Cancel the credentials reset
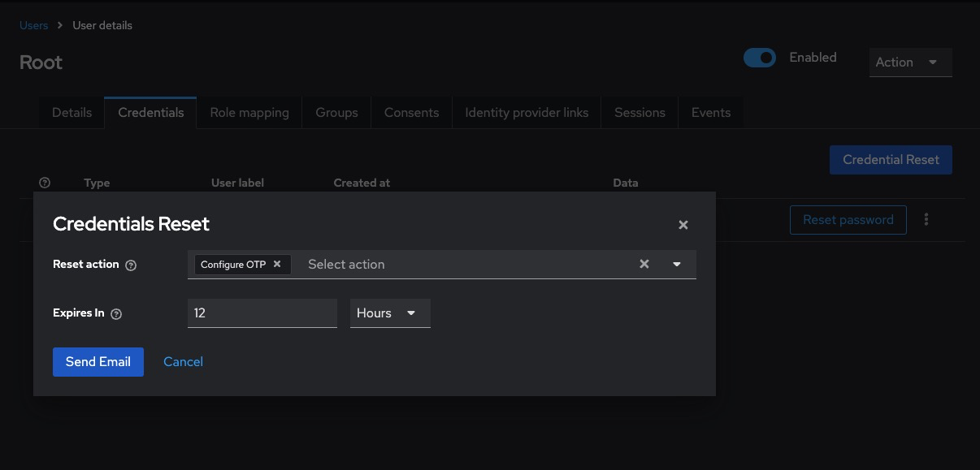980x470 pixels. click(x=183, y=362)
